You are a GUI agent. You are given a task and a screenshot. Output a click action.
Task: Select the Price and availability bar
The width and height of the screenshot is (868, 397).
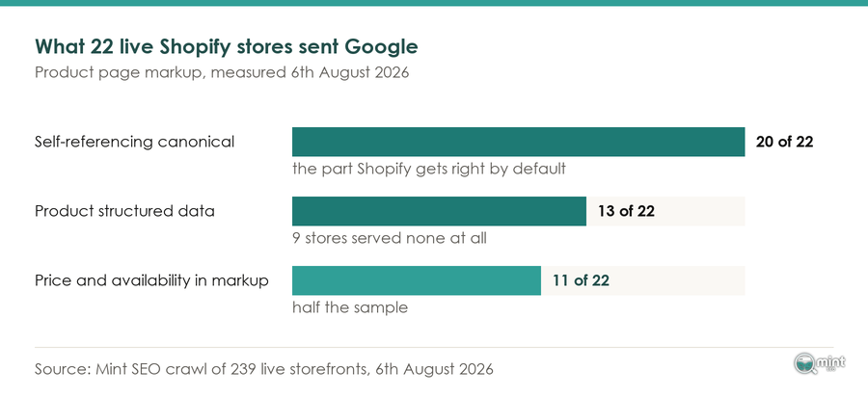pyautogui.click(x=417, y=280)
